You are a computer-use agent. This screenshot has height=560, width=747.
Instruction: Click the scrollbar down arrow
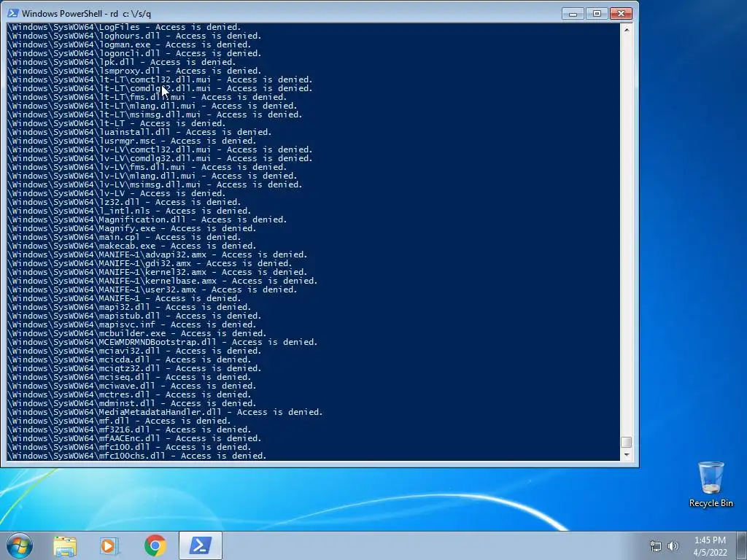coord(627,455)
